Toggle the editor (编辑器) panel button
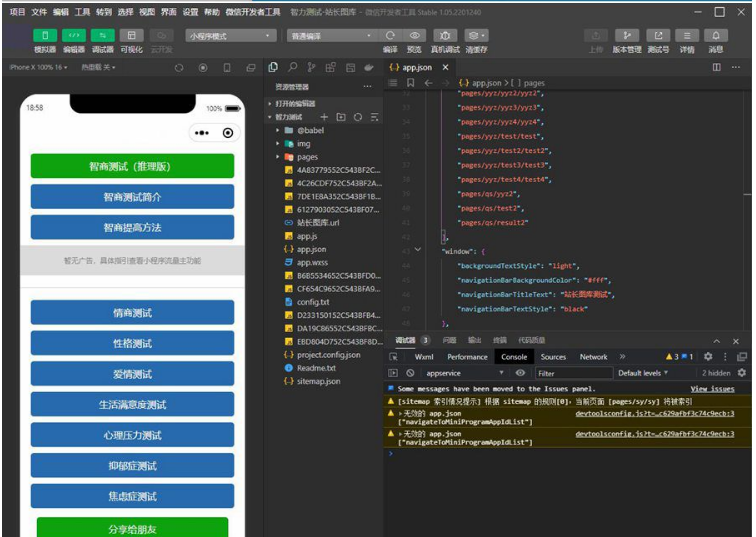 coord(73,35)
